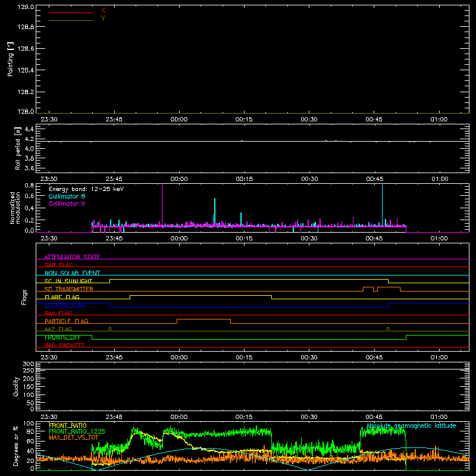Click the BAD_PACKETS label

[65, 345]
